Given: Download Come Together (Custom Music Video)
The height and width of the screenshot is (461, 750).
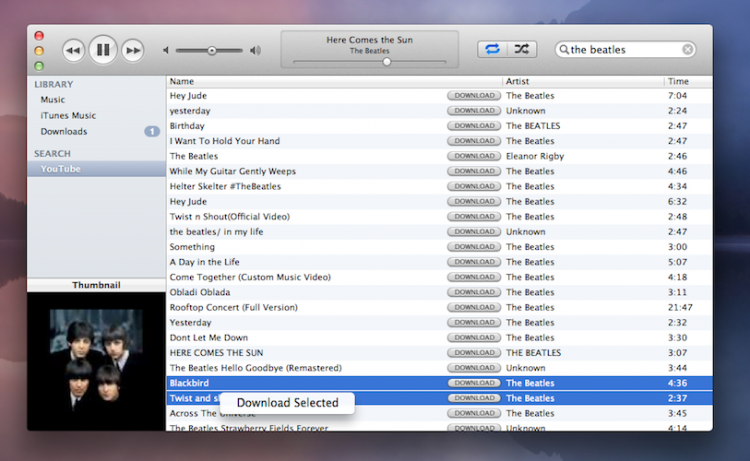Looking at the screenshot, I should (474, 277).
